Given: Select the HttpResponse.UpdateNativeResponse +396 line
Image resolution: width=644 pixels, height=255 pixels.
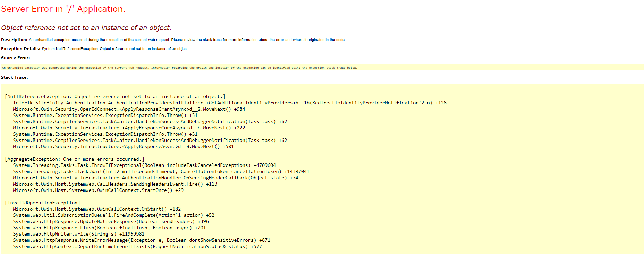Looking at the screenshot, I should click(x=111, y=222).
